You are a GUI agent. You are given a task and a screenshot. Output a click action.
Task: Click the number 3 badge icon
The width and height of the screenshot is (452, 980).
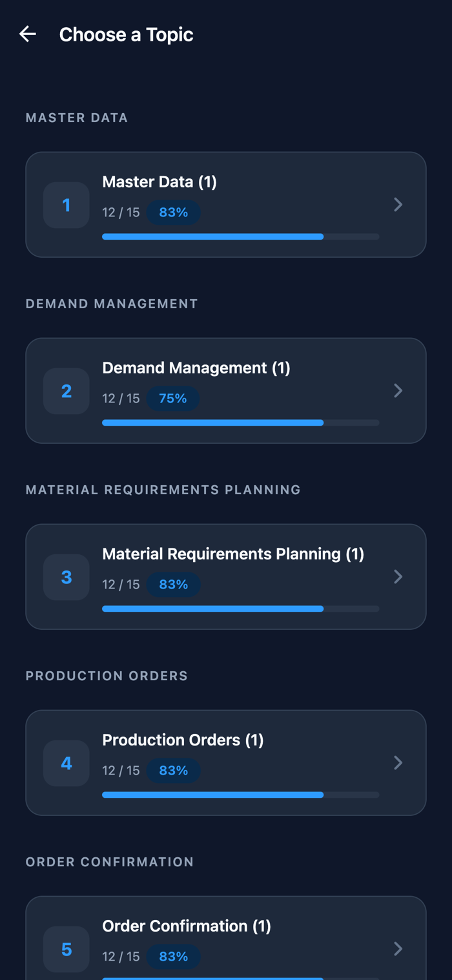coord(67,577)
